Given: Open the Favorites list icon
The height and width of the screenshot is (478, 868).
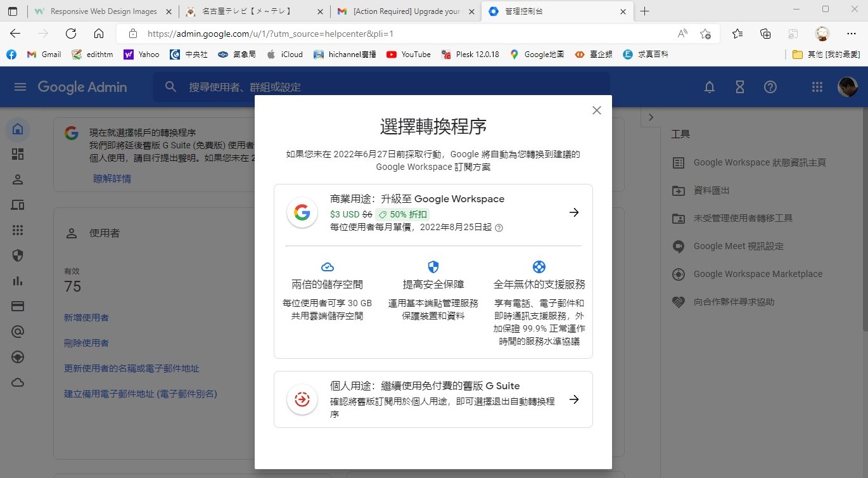Looking at the screenshot, I should 737,34.
